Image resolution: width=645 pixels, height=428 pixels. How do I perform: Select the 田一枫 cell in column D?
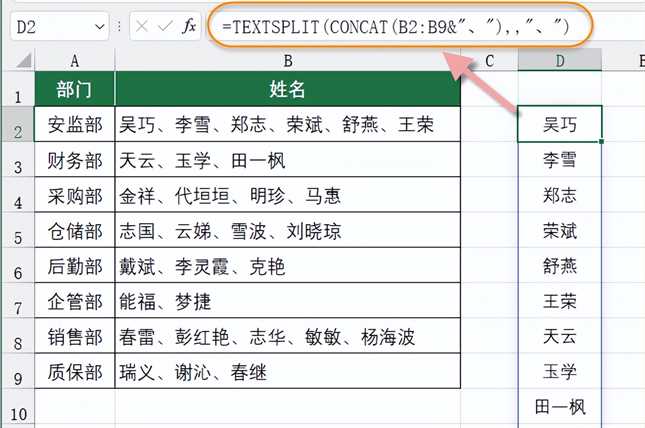point(560,407)
